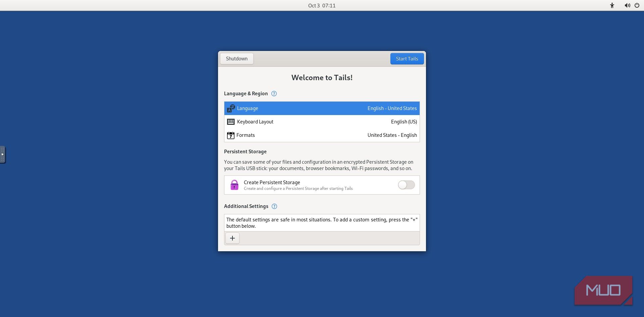Click the purple Persistent Storage lock icon
The image size is (644, 317).
[x=234, y=185]
